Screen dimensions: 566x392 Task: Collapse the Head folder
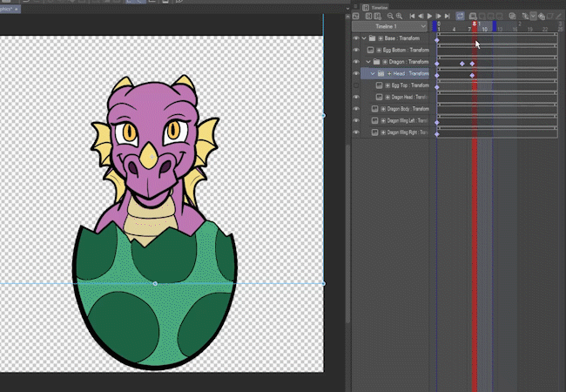tap(373, 74)
